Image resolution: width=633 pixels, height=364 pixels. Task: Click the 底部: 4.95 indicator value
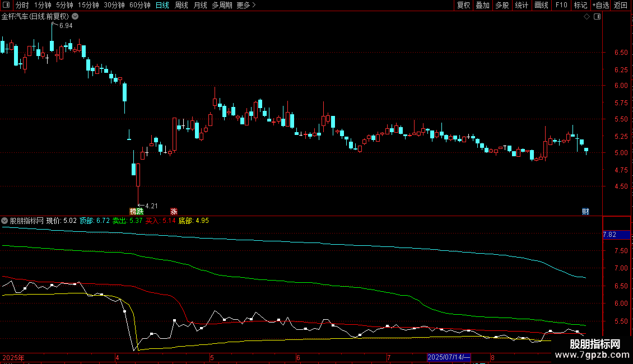[194, 221]
